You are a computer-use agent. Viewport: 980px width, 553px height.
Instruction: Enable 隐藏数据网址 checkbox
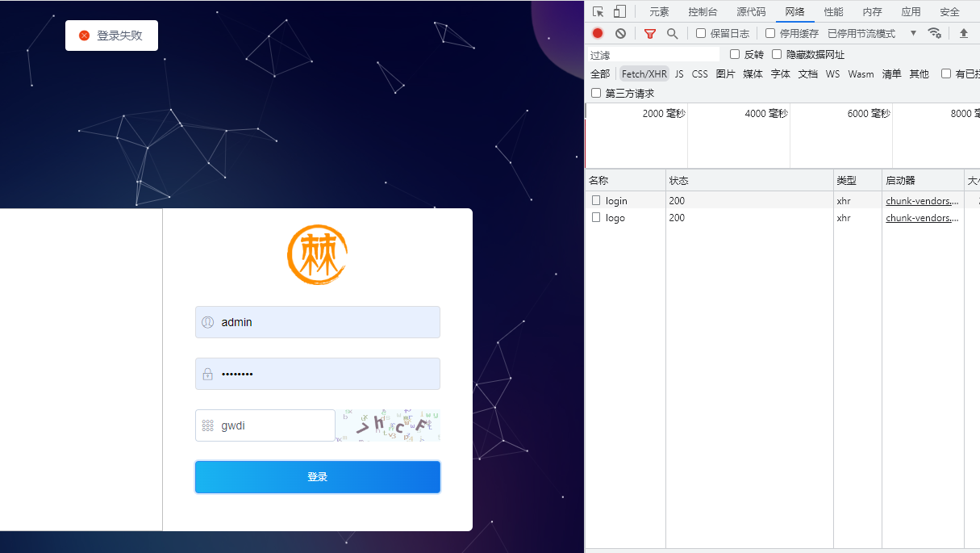click(x=777, y=54)
